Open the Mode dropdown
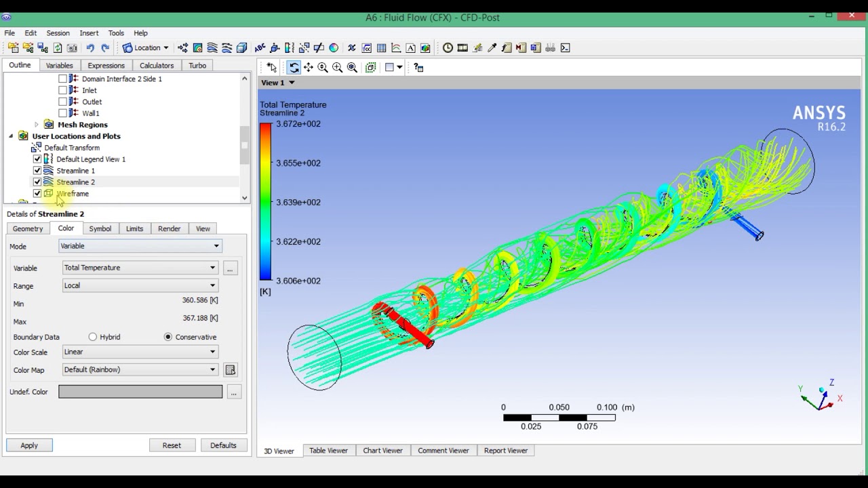The width and height of the screenshot is (868, 488). pos(140,246)
